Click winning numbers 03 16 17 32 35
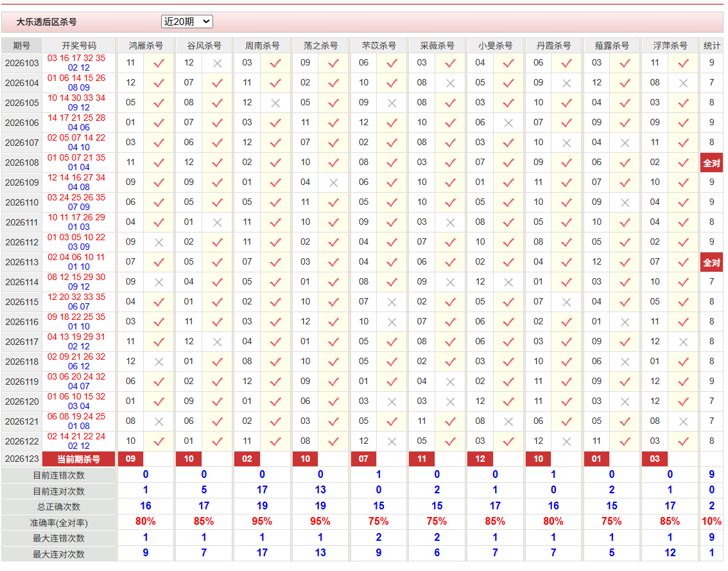This screenshot has height=571, width=728. tap(76, 58)
